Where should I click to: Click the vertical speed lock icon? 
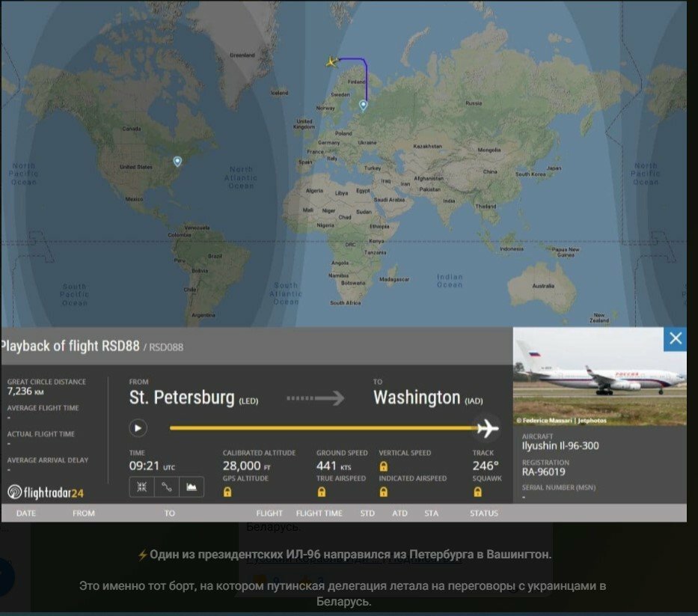(383, 466)
